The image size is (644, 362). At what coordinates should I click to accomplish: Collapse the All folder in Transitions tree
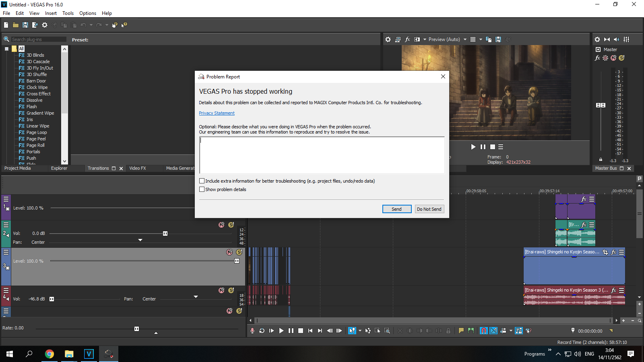(7, 49)
